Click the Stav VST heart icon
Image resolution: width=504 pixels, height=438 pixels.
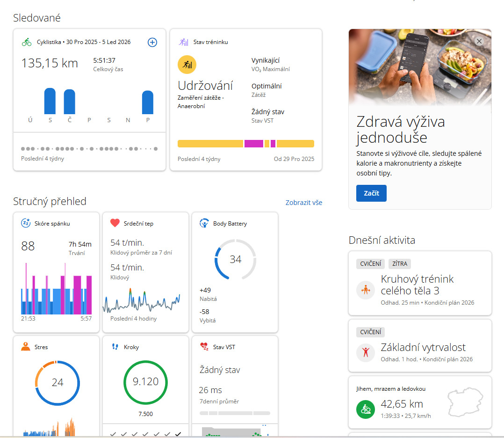pyautogui.click(x=204, y=347)
